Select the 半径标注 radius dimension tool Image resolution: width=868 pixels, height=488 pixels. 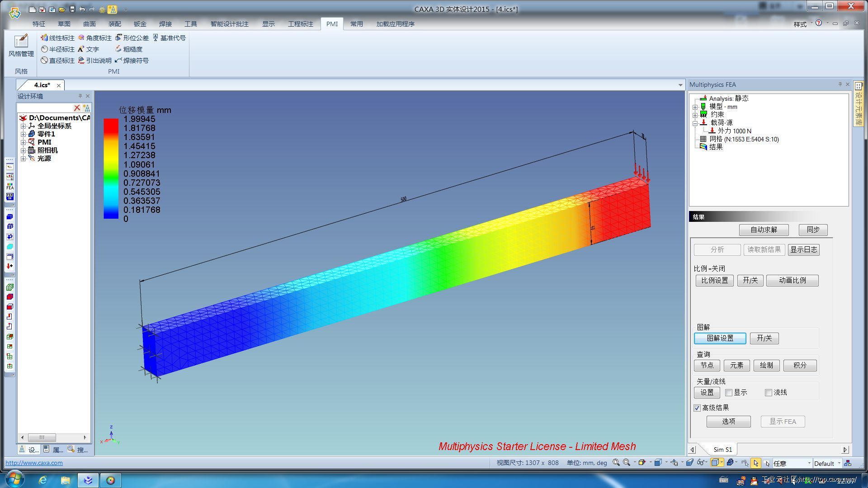pos(57,49)
